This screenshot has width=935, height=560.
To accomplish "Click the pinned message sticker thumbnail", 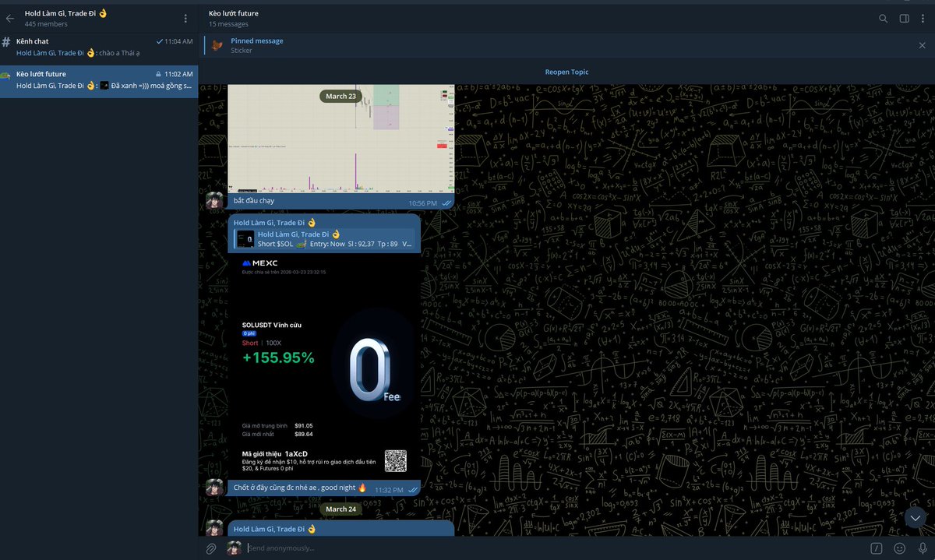I will 217,45.
